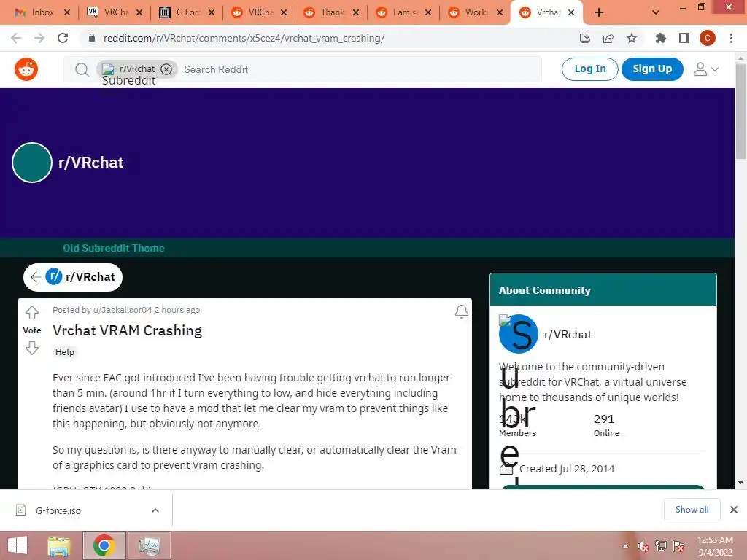Viewport: 747px width, 560px height.
Task: Open the Extensions puzzle icon
Action: point(661,38)
